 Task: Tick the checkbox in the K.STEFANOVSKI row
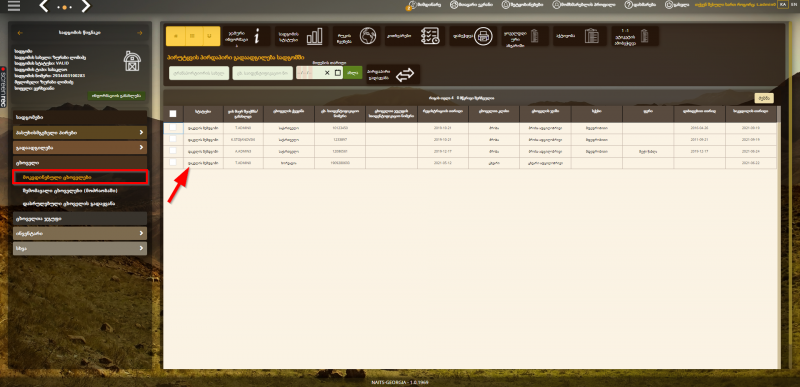(x=172, y=139)
